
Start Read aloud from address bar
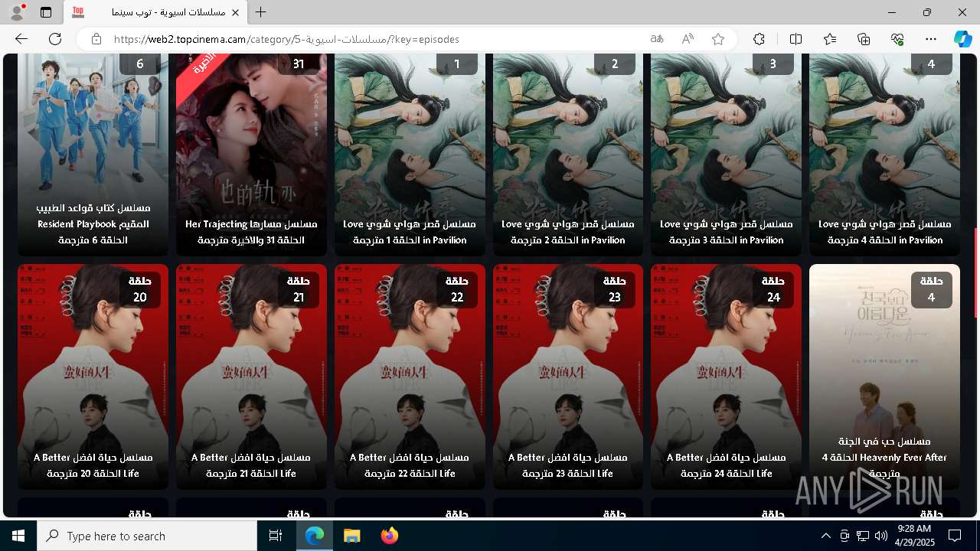coord(688,39)
